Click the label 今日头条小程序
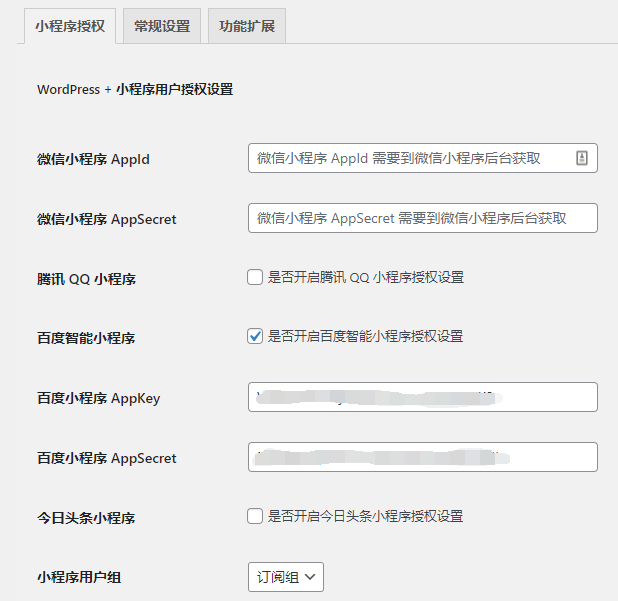This screenshot has width=618, height=601. pyautogui.click(x=86, y=518)
